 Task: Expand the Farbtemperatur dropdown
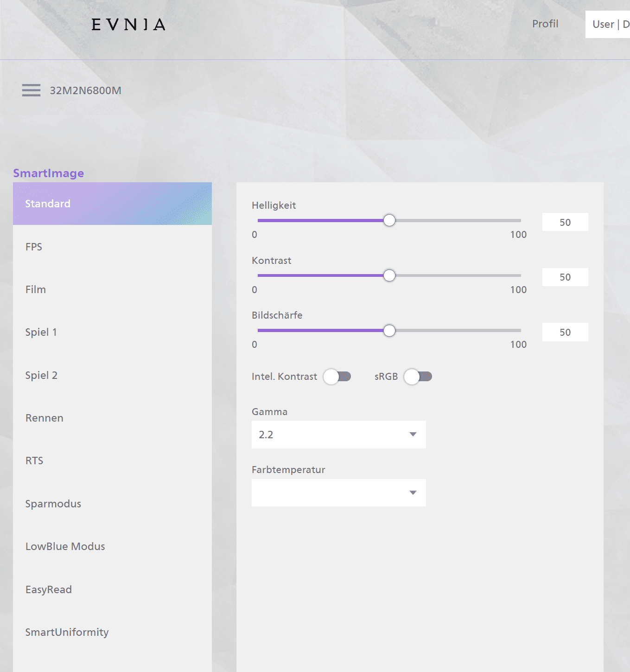point(338,493)
